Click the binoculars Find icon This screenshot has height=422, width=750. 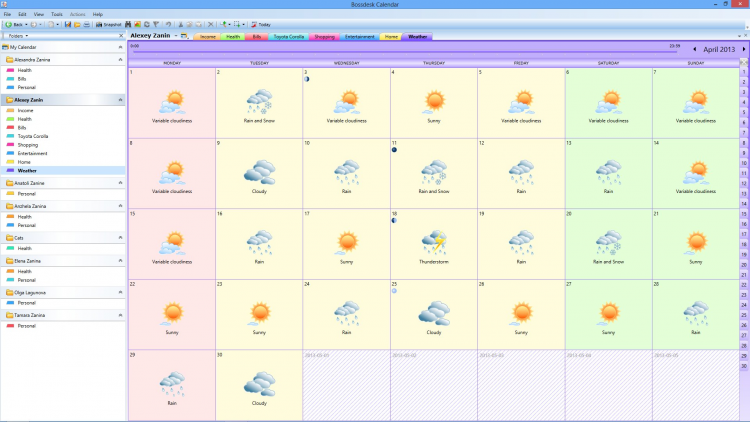[128, 24]
